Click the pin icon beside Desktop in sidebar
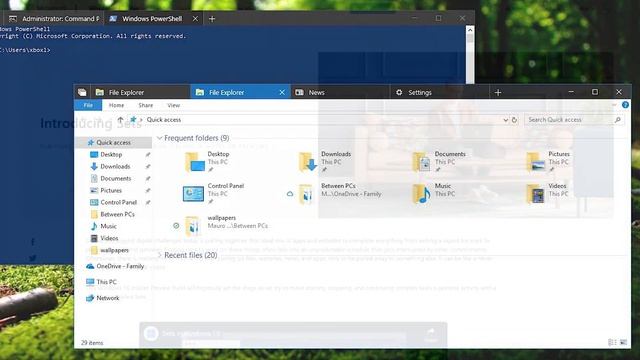 (148, 155)
